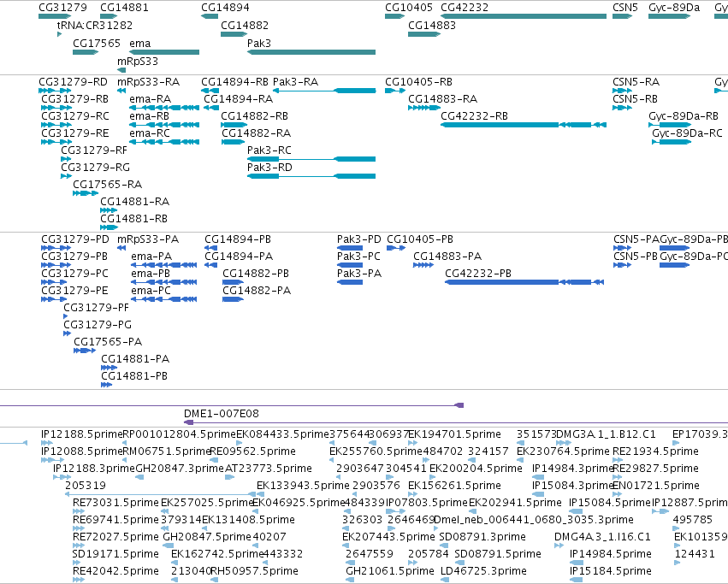Screen dimensions: 728x584
Task: Click the LD46725.3prime EST label
Action: 484,571
